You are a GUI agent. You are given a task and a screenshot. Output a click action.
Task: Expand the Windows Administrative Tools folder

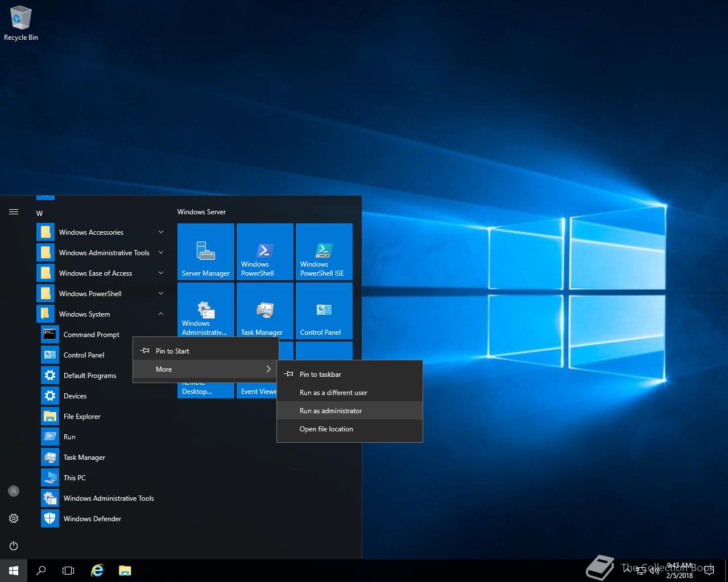pyautogui.click(x=102, y=252)
